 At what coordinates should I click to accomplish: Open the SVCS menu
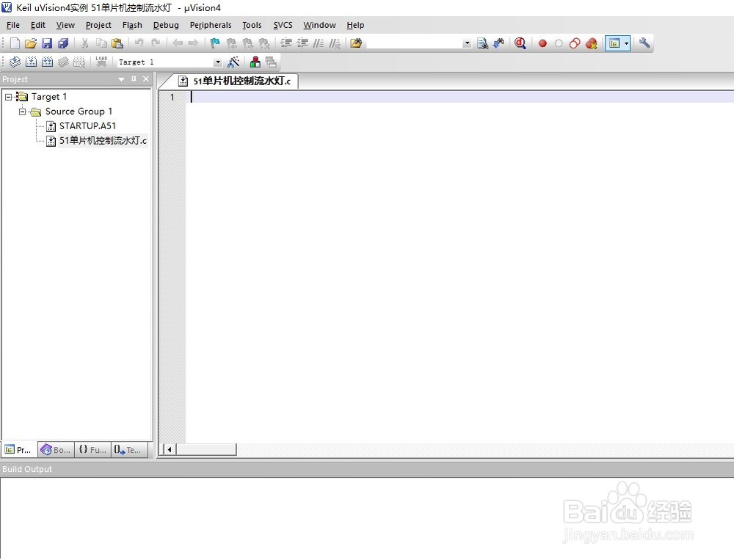(x=283, y=25)
